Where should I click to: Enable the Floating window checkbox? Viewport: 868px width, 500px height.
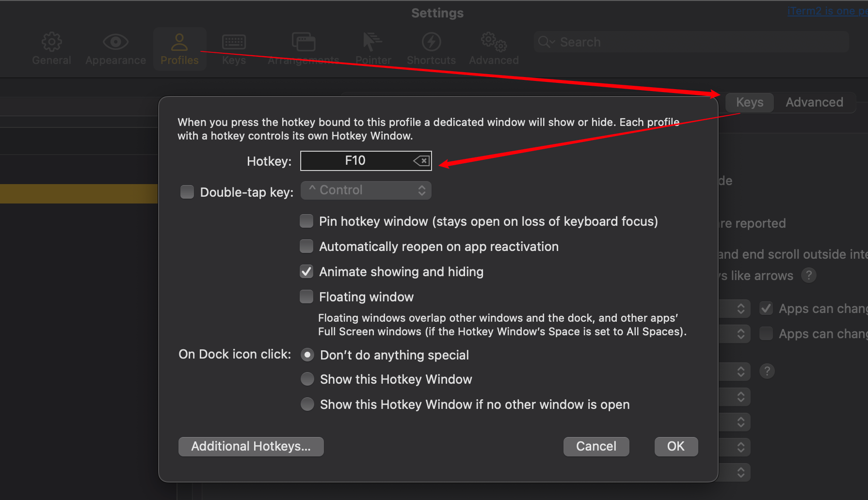pos(306,297)
